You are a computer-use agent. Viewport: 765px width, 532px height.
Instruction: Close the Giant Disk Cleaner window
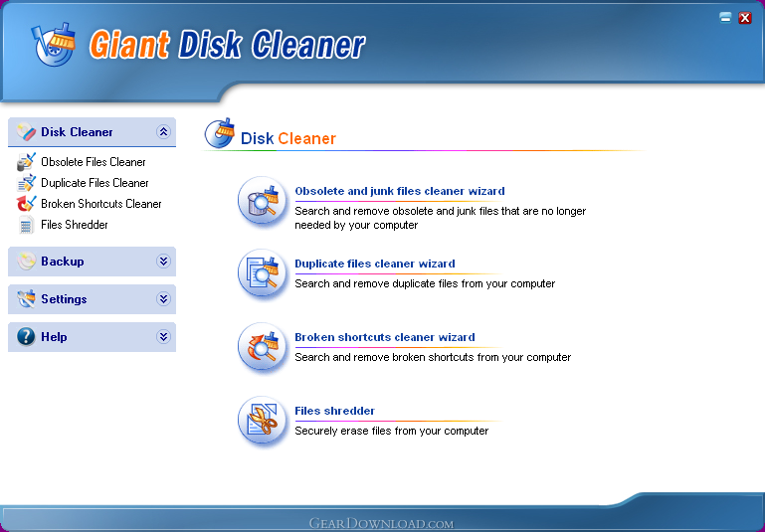point(745,18)
